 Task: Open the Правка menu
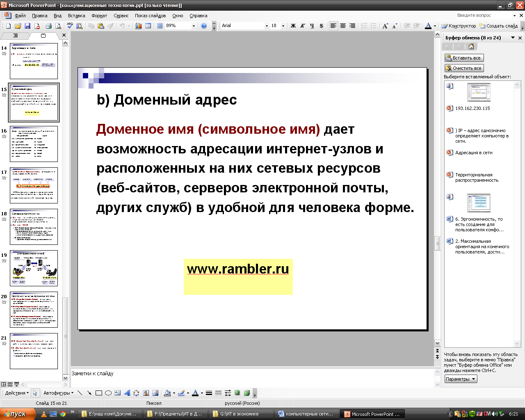[40, 16]
